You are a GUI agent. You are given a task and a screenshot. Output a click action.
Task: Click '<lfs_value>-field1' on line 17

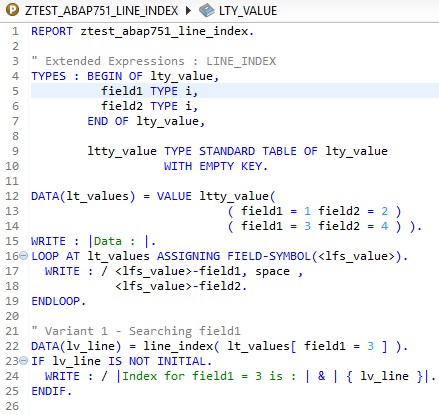click(177, 271)
